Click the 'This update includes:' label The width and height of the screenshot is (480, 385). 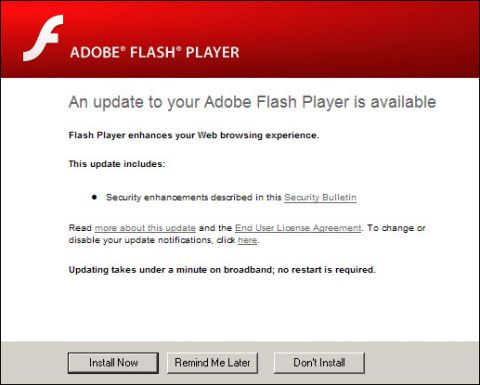pyautogui.click(x=117, y=164)
